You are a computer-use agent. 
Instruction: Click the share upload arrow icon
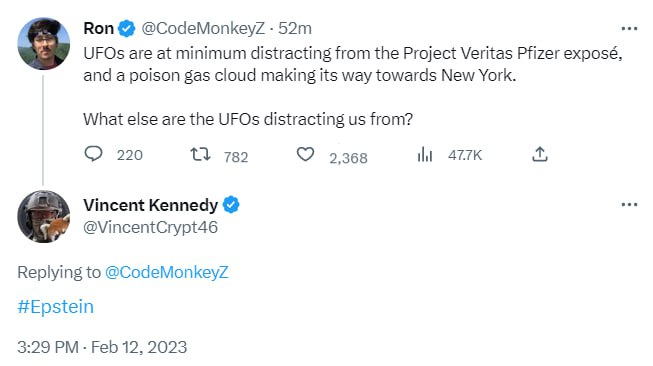540,154
